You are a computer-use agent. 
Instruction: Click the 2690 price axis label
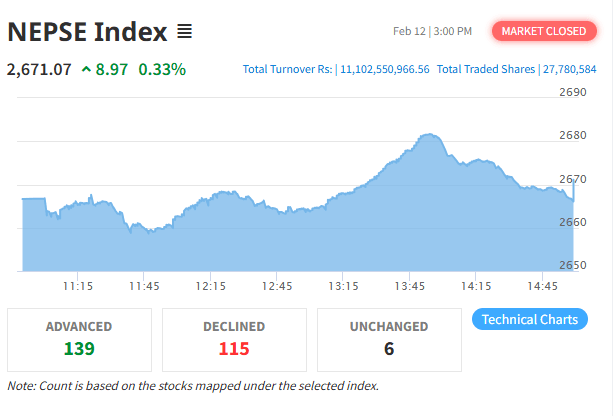[573, 93]
